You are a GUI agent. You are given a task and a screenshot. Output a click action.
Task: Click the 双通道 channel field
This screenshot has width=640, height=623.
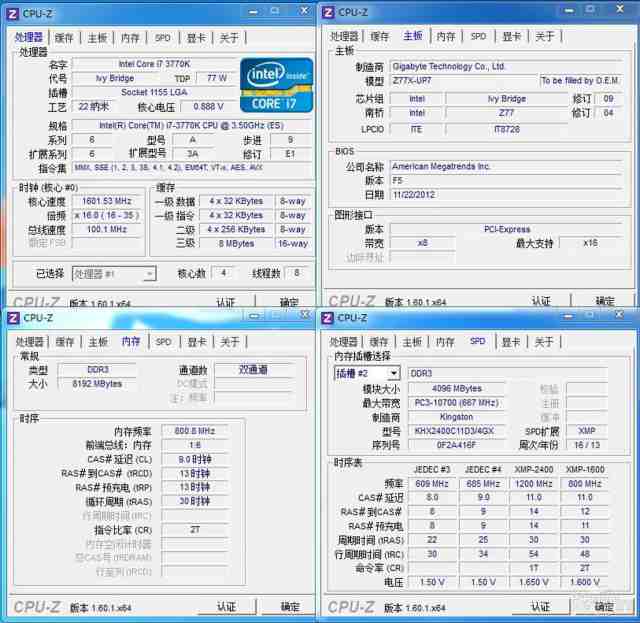253,370
